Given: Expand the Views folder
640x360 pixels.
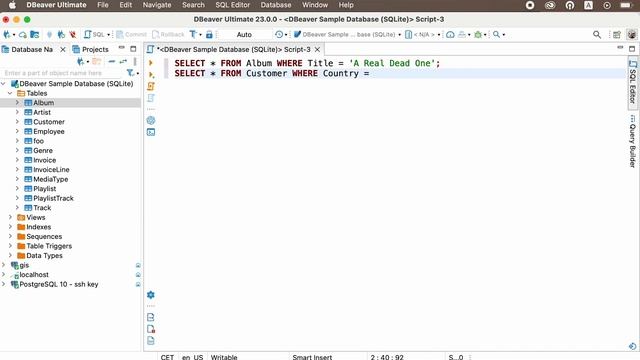Looking at the screenshot, I should (10, 217).
